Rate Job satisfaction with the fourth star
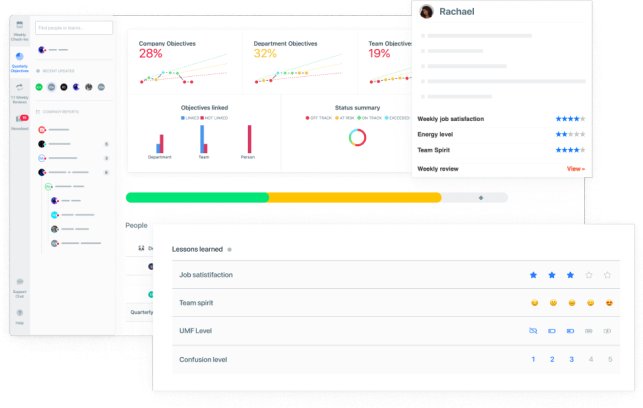The height and width of the screenshot is (408, 643). (589, 275)
